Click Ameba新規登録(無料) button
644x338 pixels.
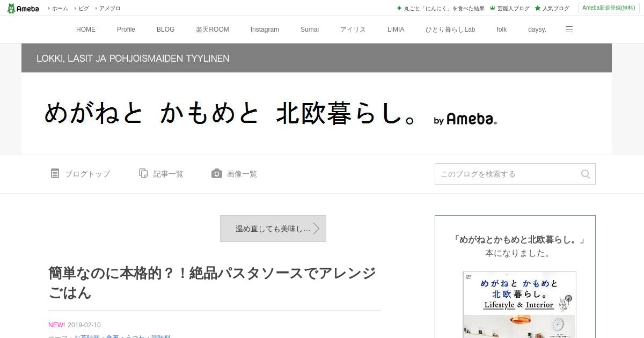click(x=609, y=8)
